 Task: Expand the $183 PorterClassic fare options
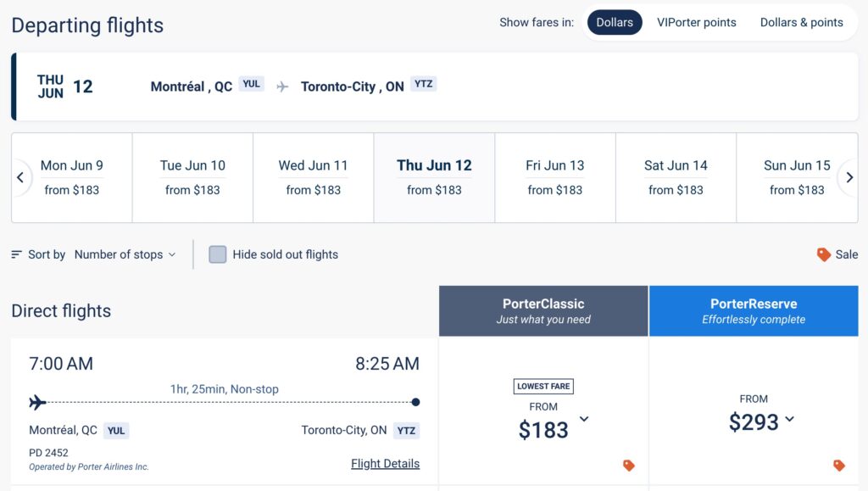[584, 419]
